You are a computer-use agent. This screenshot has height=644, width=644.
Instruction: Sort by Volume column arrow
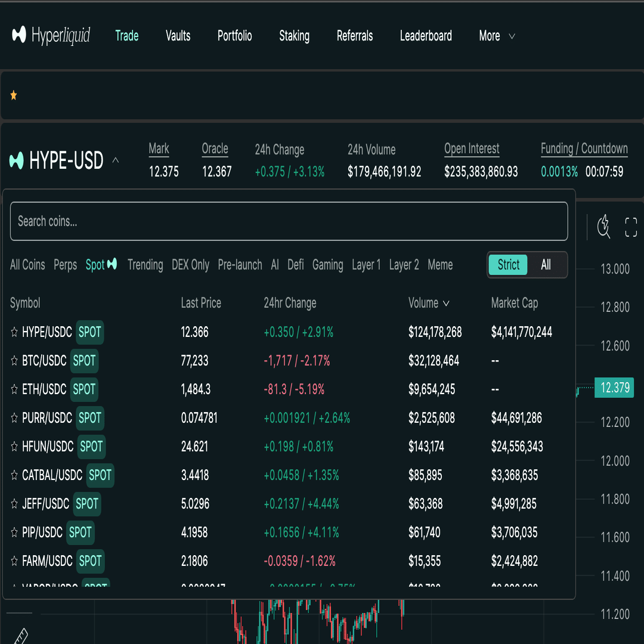click(x=446, y=304)
